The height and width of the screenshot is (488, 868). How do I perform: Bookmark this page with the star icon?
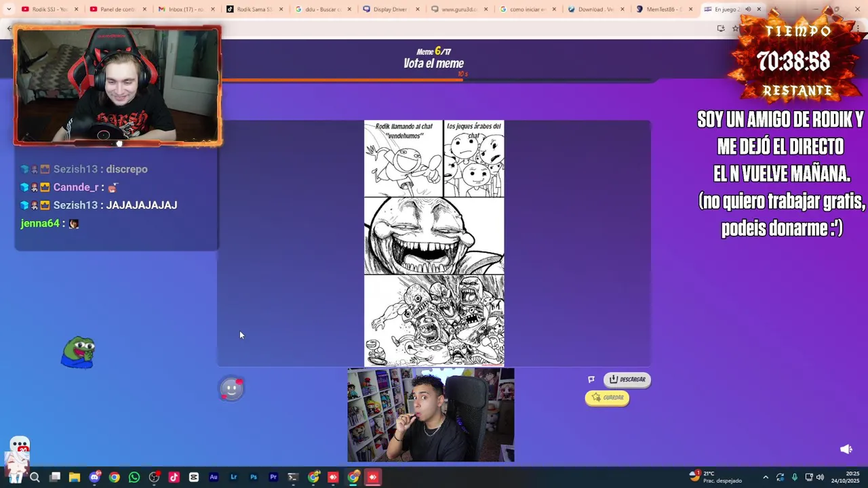pyautogui.click(x=735, y=28)
